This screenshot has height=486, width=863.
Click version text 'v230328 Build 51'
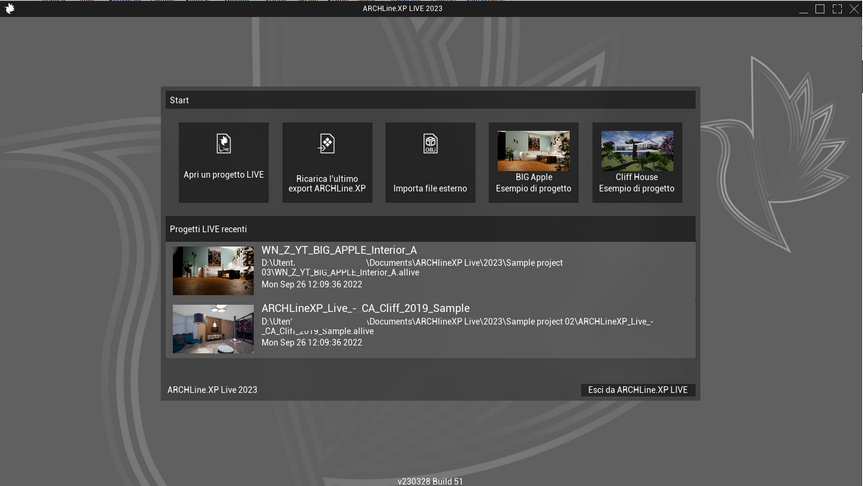point(430,481)
